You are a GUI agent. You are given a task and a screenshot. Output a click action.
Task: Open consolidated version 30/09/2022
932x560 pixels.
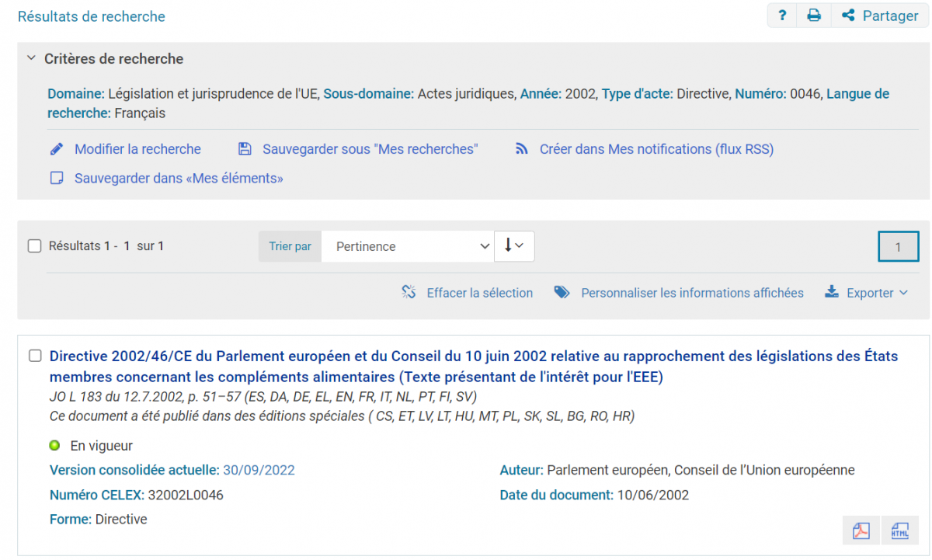tap(259, 470)
